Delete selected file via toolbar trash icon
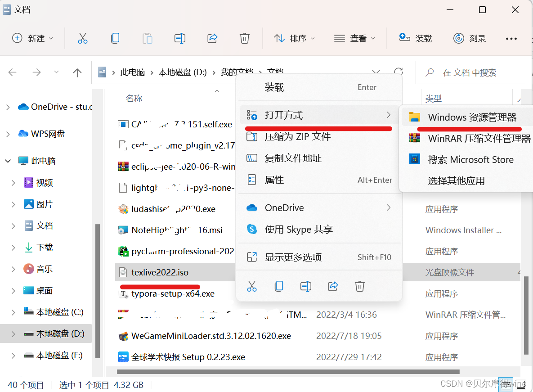Screen dimensions: 533x392 (245, 38)
